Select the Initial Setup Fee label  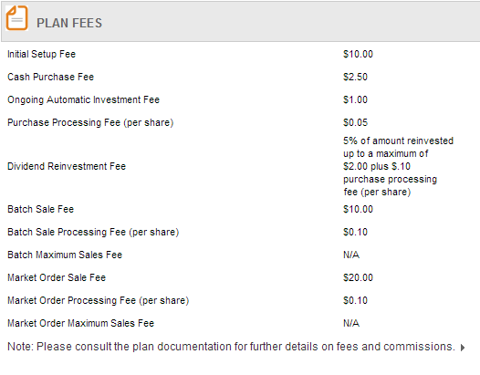(41, 54)
